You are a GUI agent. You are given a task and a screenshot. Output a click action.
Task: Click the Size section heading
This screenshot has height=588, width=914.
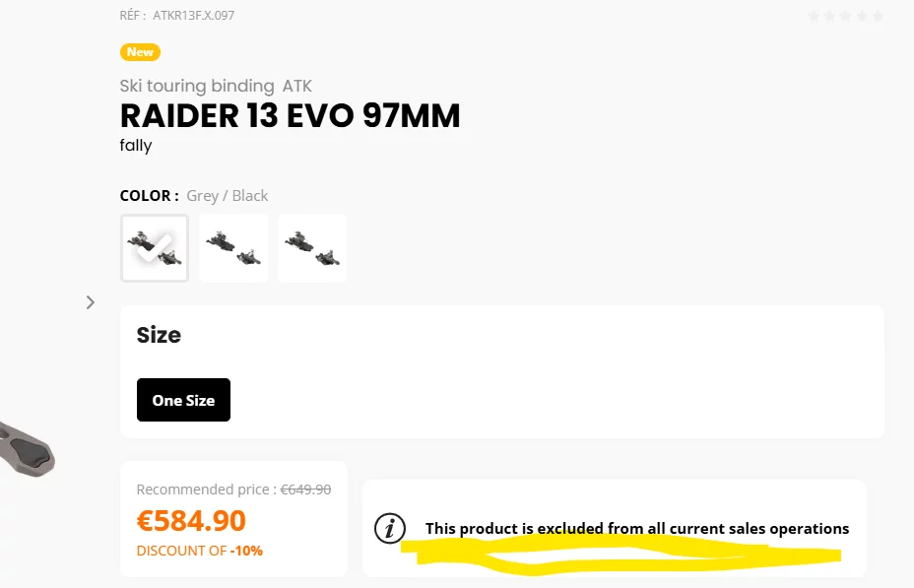tap(159, 335)
